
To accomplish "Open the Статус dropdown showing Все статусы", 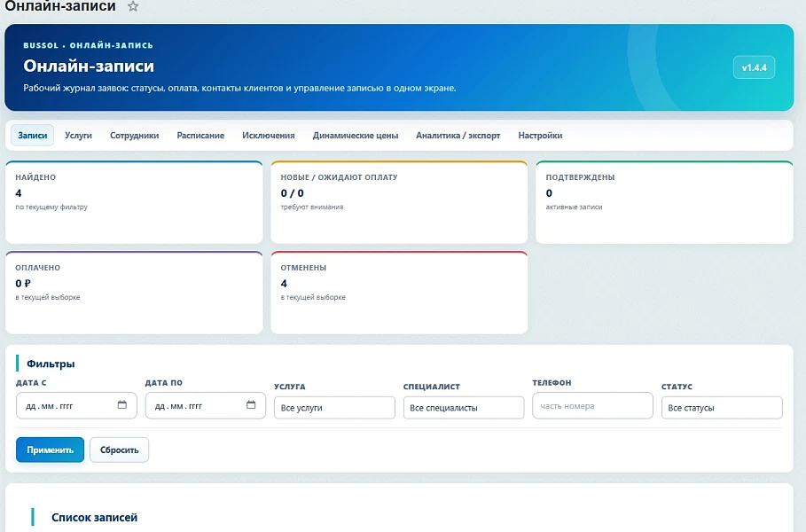I will pos(722,408).
